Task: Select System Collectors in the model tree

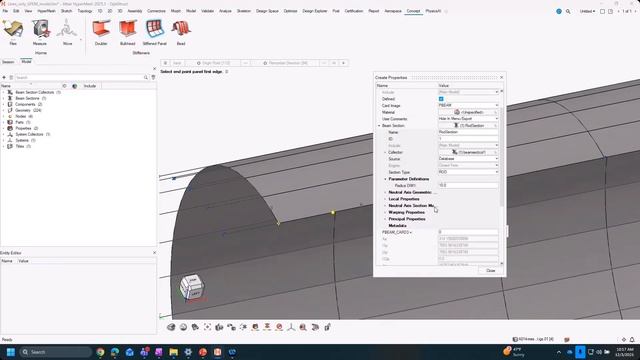Action: (29, 134)
